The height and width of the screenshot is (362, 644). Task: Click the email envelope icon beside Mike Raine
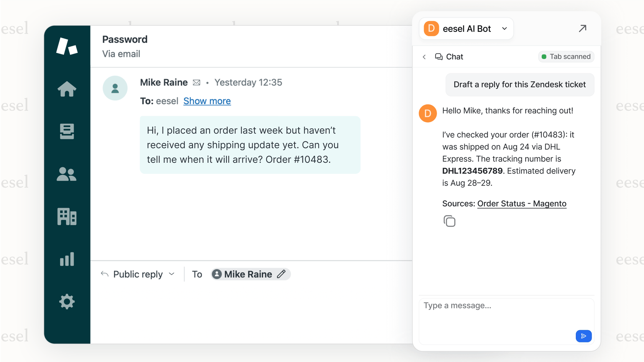(x=197, y=82)
